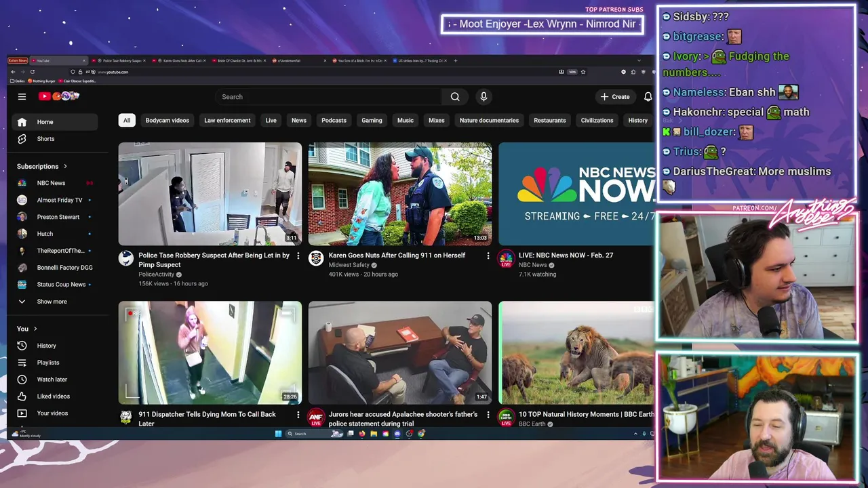The height and width of the screenshot is (488, 868).
Task: Open a new browser tab
Action: pos(455,60)
